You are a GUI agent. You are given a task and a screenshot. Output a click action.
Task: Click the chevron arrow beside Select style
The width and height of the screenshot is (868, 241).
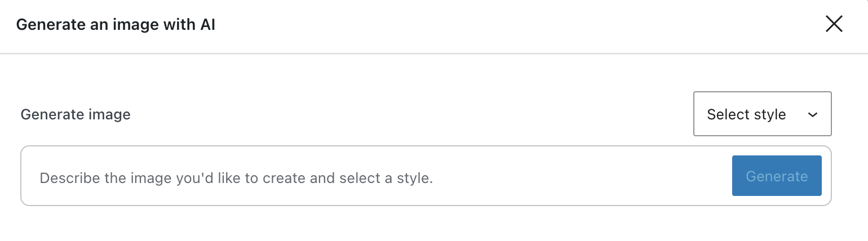(812, 115)
